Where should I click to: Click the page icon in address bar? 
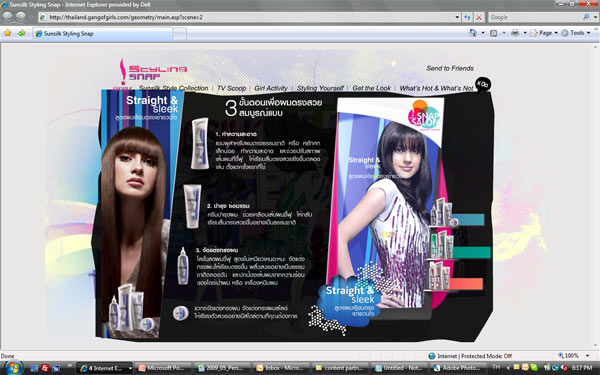(43, 17)
